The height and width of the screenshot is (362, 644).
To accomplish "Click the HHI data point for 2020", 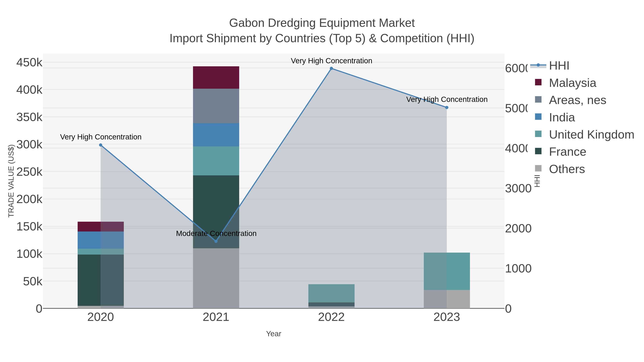I will [x=101, y=145].
